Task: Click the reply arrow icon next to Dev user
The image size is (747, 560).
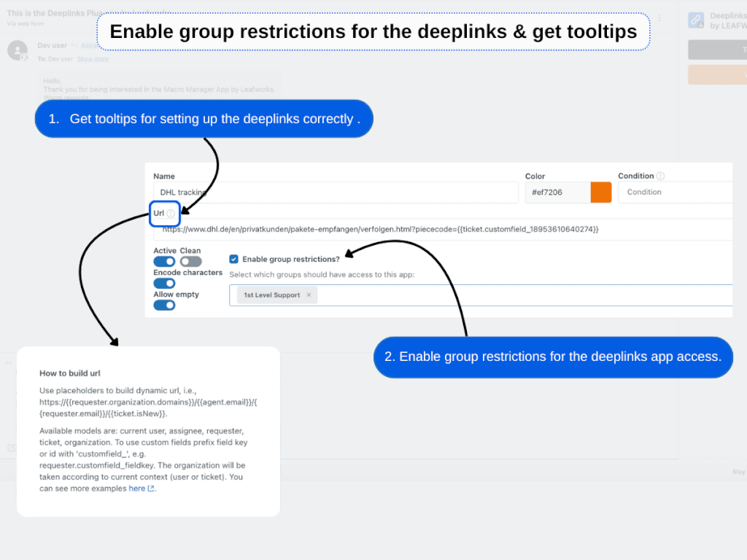Action: (74, 45)
